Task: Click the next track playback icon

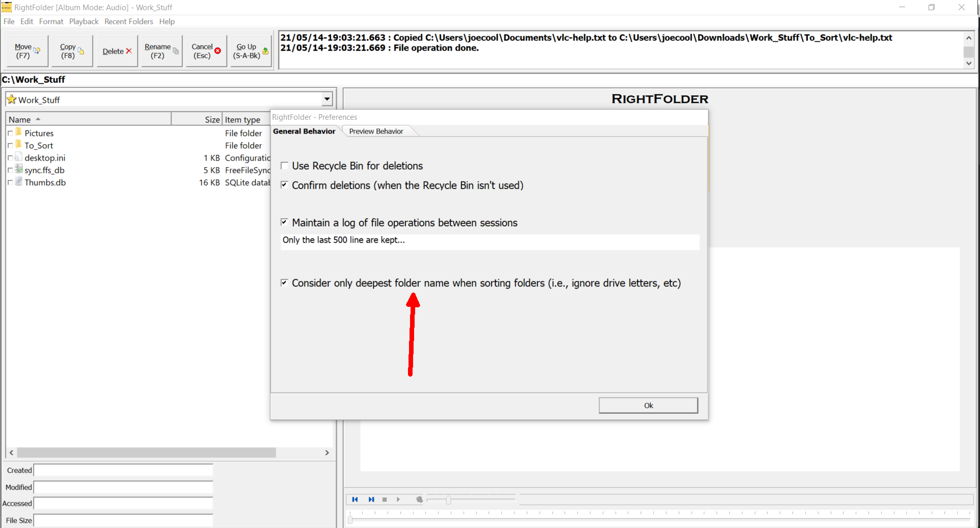Action: [371, 499]
